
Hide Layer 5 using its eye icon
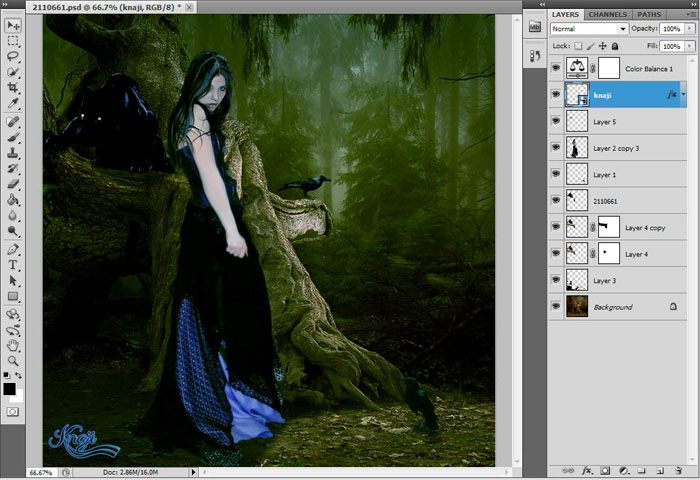[556, 121]
